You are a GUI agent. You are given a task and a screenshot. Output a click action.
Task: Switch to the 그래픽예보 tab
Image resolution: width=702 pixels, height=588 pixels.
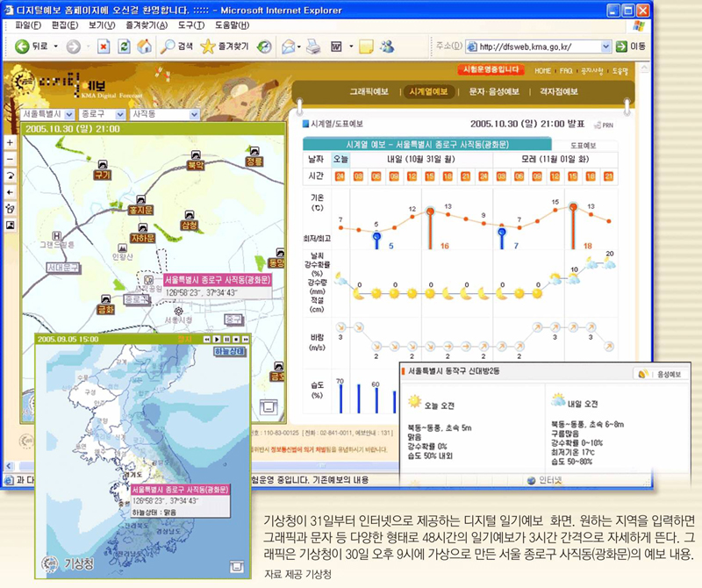[x=369, y=91]
